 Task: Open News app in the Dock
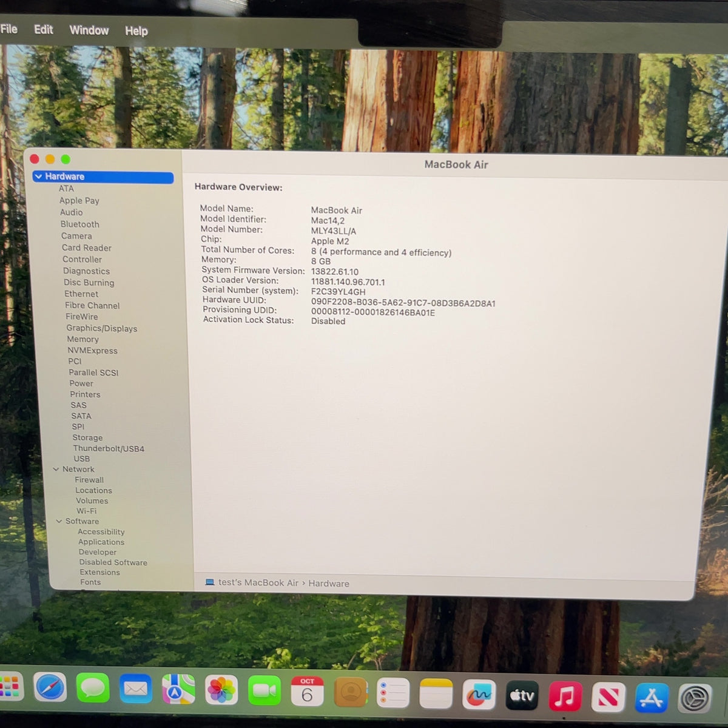(608, 698)
